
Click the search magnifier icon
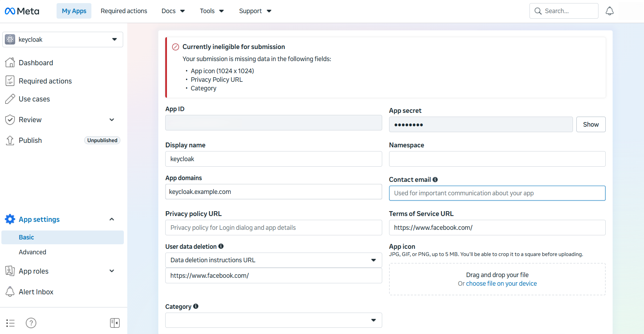(x=538, y=11)
